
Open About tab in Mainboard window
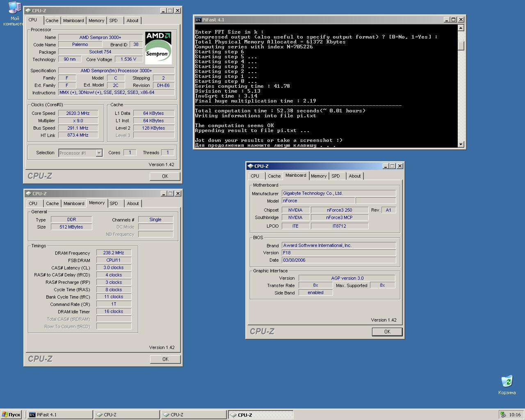[355, 176]
